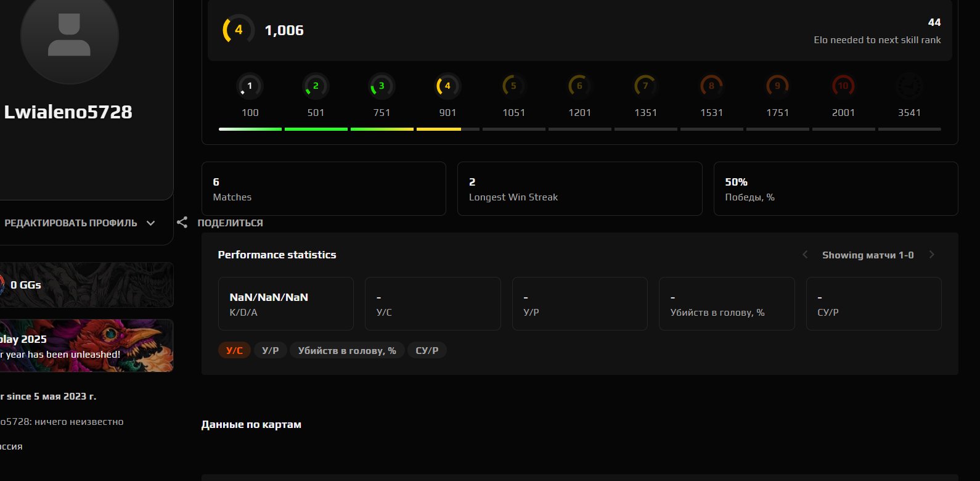Go to previous matches page with left chevron
This screenshot has height=481, width=980.
pyautogui.click(x=805, y=255)
